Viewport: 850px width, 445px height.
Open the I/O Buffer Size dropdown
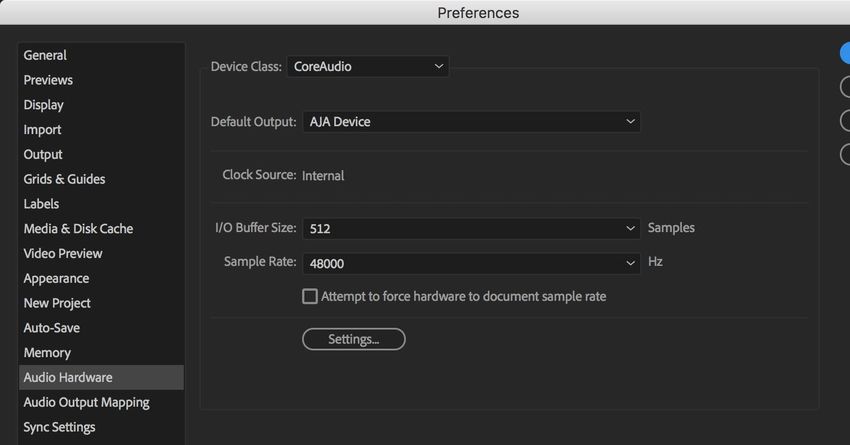[471, 228]
